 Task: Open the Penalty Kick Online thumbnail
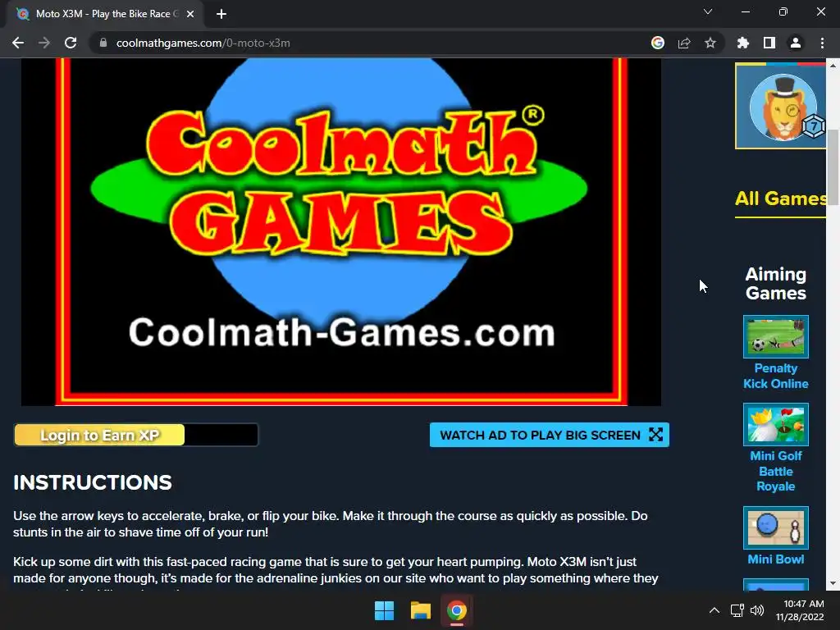click(x=776, y=336)
